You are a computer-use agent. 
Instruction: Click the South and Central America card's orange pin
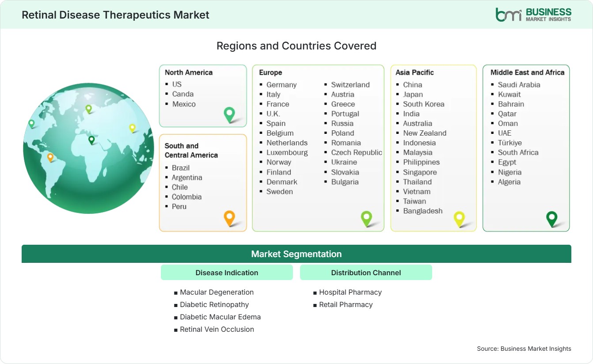(x=229, y=218)
